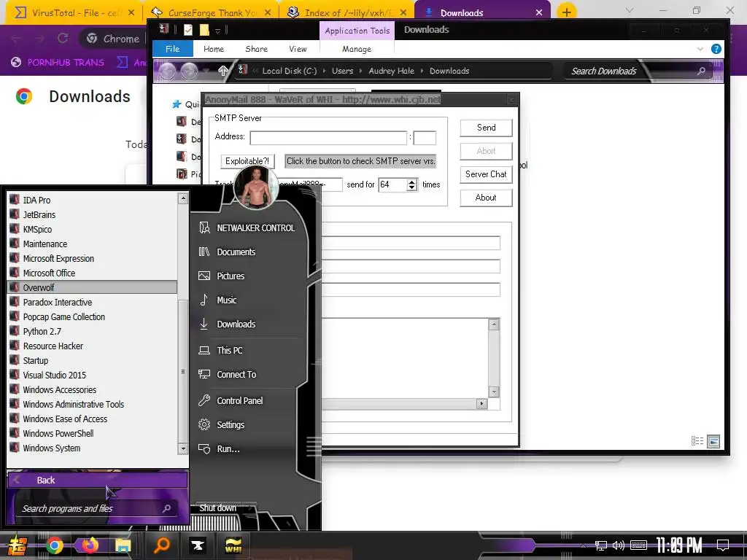Reload the Chrome page
Screen dimensions: 747x560
[x=63, y=38]
